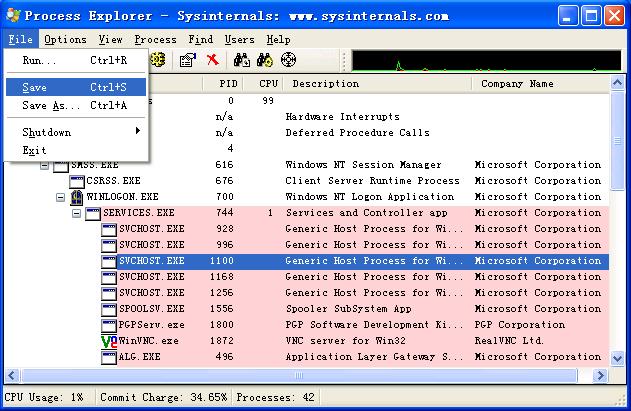
Task: Sort by the Description column header
Action: pyautogui.click(x=377, y=84)
